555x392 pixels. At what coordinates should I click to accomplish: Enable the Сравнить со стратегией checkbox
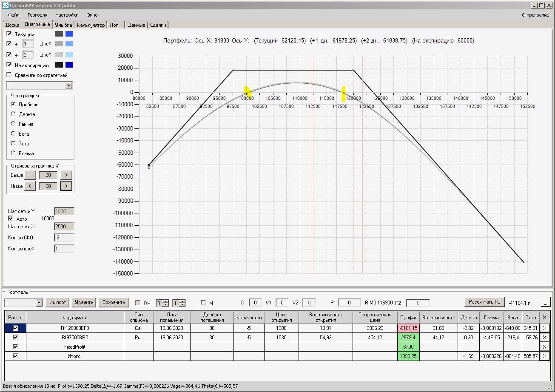[9, 75]
